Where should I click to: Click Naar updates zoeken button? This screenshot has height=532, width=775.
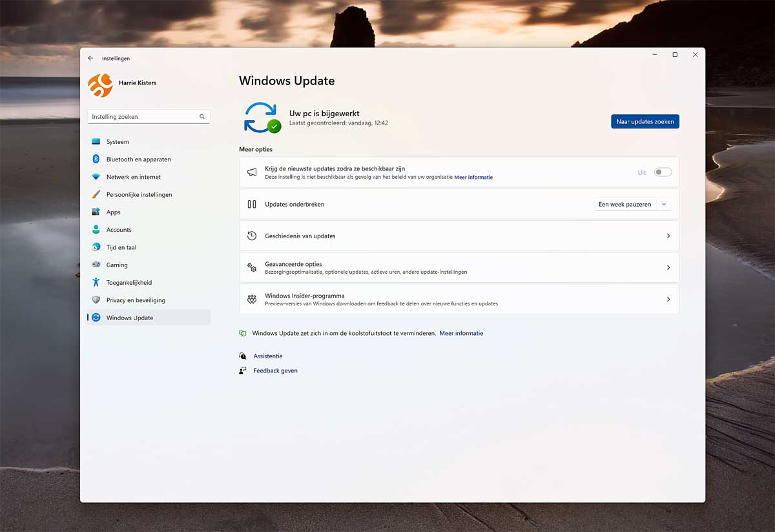(x=645, y=121)
